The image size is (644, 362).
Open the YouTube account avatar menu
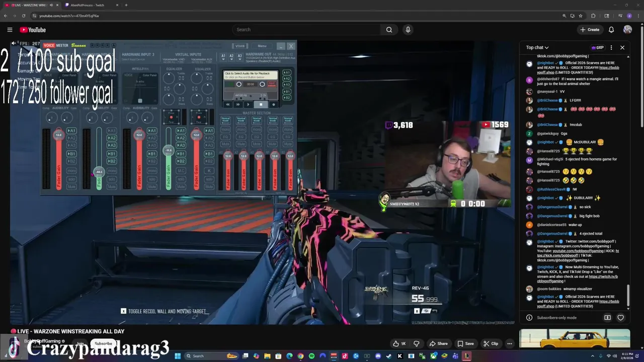click(x=627, y=30)
